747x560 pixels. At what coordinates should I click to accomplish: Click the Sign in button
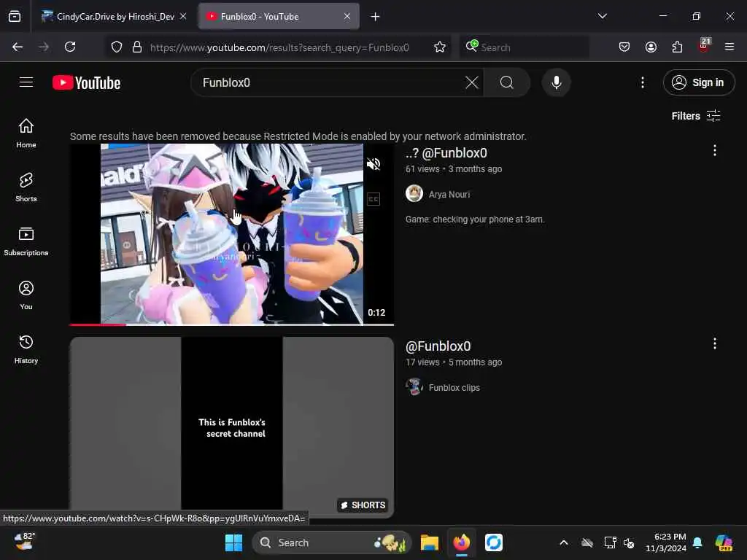698,82
